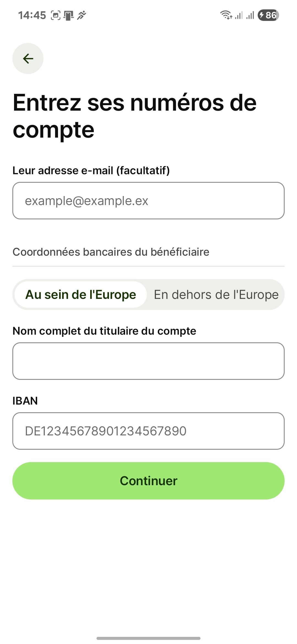Tap the Wi-Fi status icon
The image size is (297, 644).
(226, 15)
